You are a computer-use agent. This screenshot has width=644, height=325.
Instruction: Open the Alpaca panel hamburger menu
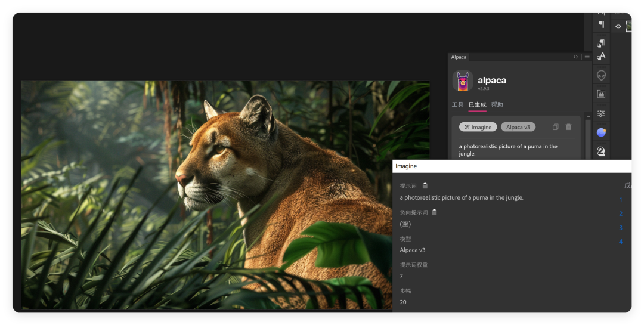click(x=587, y=57)
